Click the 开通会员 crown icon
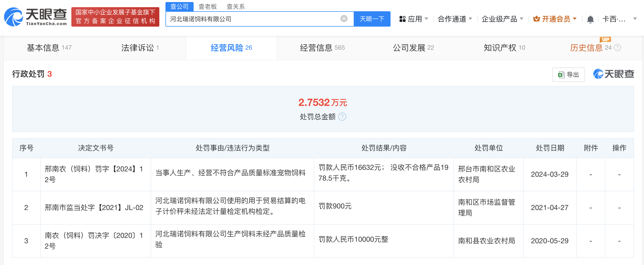This screenshot has height=265, width=644. [x=537, y=18]
